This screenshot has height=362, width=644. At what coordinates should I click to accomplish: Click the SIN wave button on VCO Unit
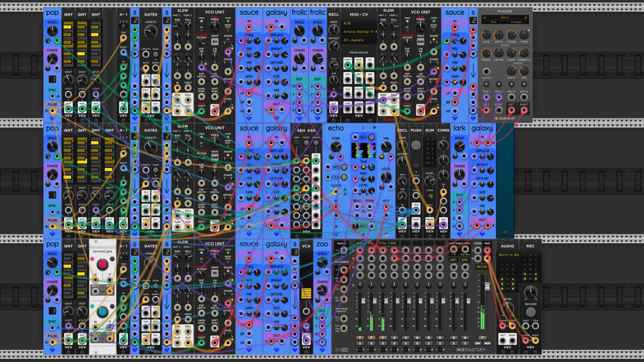(x=215, y=42)
